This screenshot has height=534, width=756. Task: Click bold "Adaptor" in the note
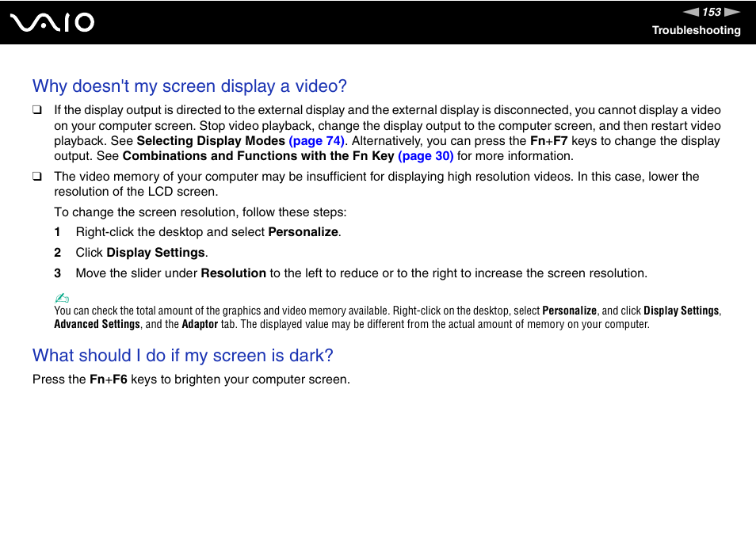[x=200, y=324]
